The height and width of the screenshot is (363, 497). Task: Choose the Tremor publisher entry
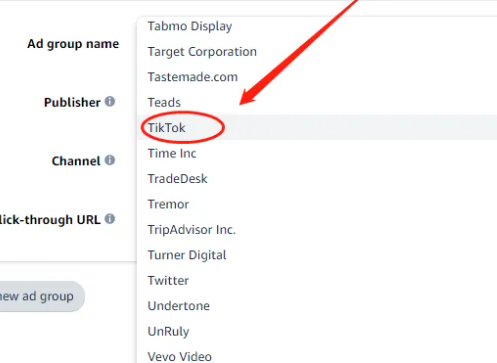[x=317, y=204]
